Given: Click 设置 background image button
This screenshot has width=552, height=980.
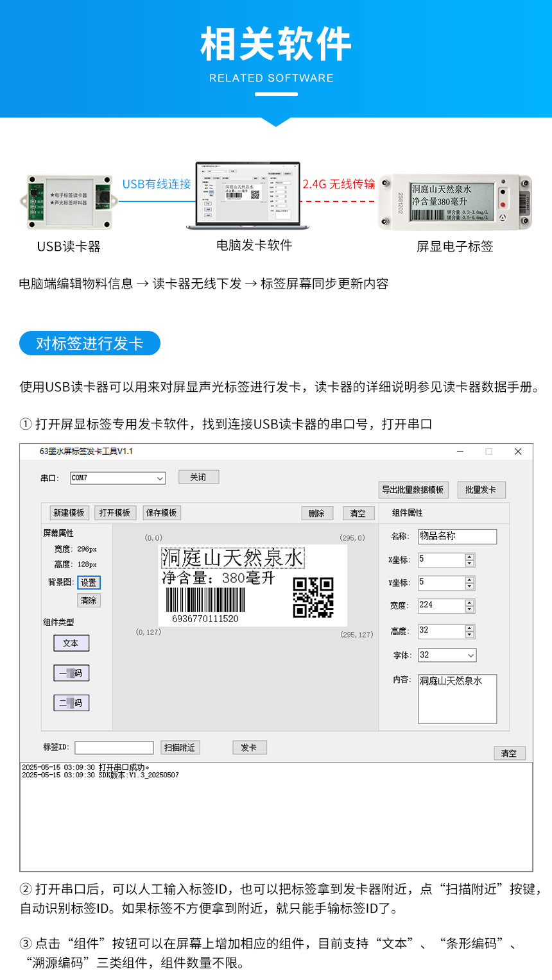Looking at the screenshot, I should tap(89, 582).
